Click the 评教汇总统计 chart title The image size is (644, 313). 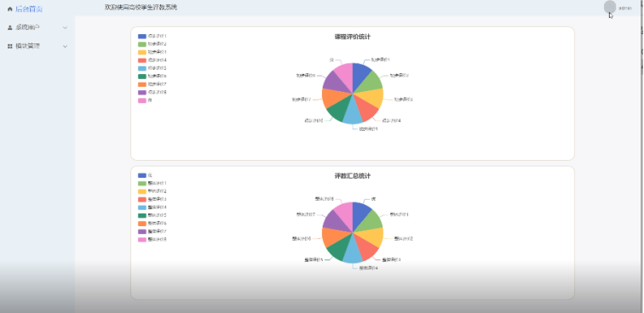(353, 176)
